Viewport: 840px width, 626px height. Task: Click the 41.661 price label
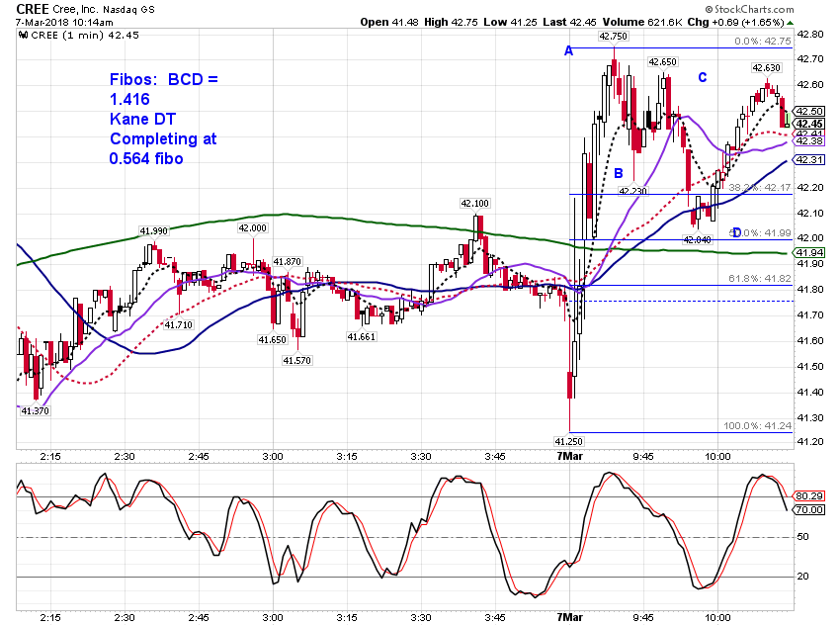pos(361,337)
